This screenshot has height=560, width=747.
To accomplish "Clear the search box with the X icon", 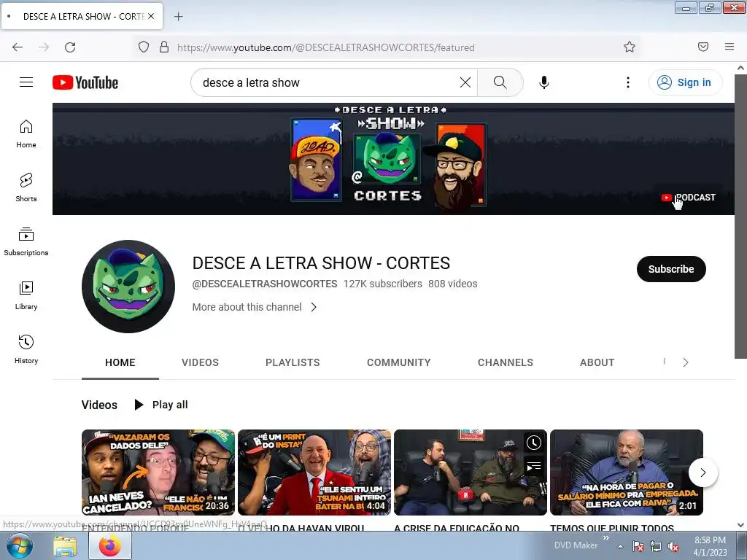I will click(465, 82).
